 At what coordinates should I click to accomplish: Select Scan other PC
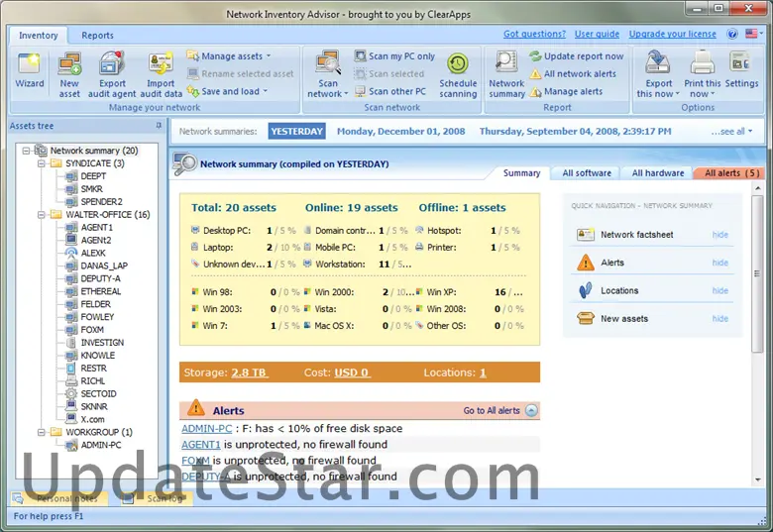click(390, 91)
